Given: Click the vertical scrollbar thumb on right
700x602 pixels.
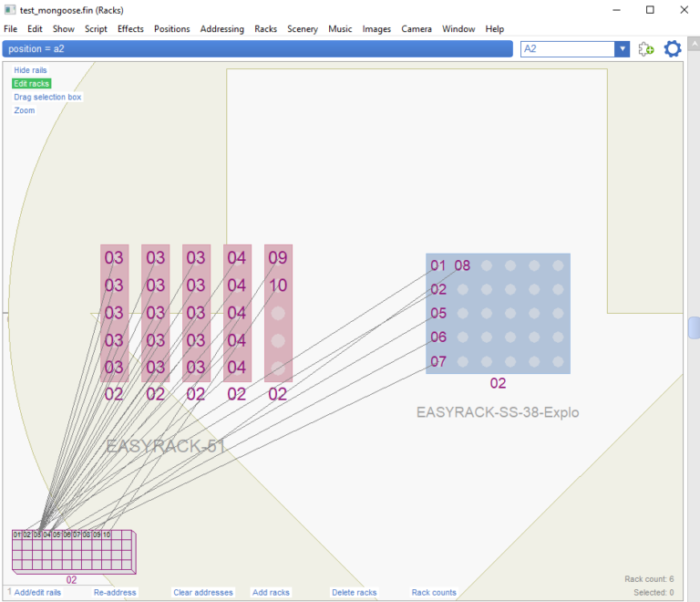Looking at the screenshot, I should (x=694, y=327).
